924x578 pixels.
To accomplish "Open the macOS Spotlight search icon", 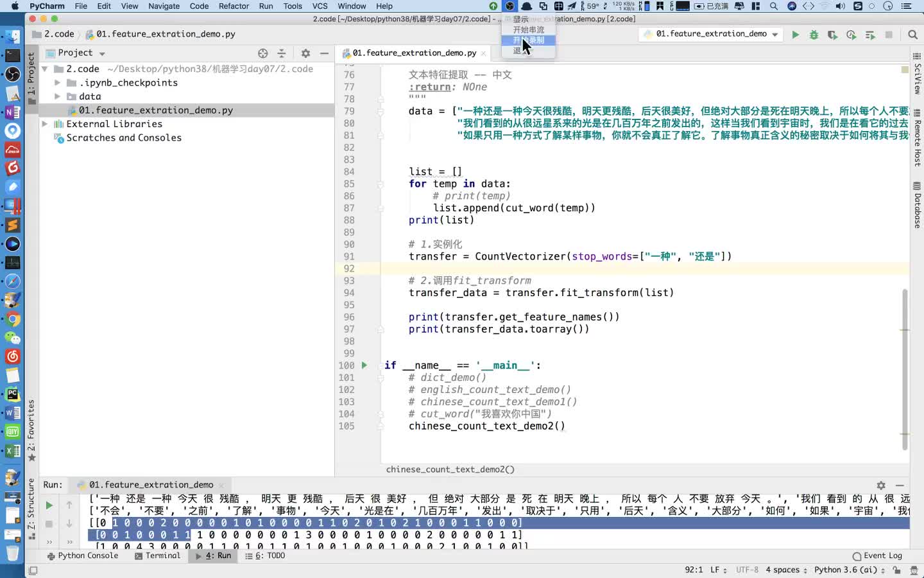I will [x=774, y=6].
